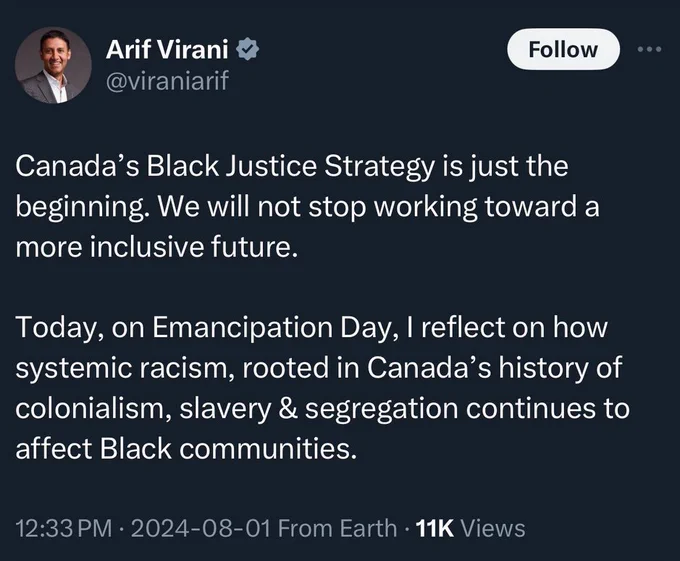Click the From Earth location label

click(x=337, y=528)
